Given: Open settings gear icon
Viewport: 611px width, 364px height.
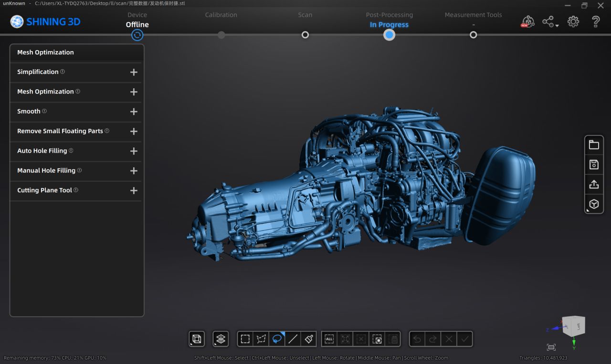Looking at the screenshot, I should 573,21.
